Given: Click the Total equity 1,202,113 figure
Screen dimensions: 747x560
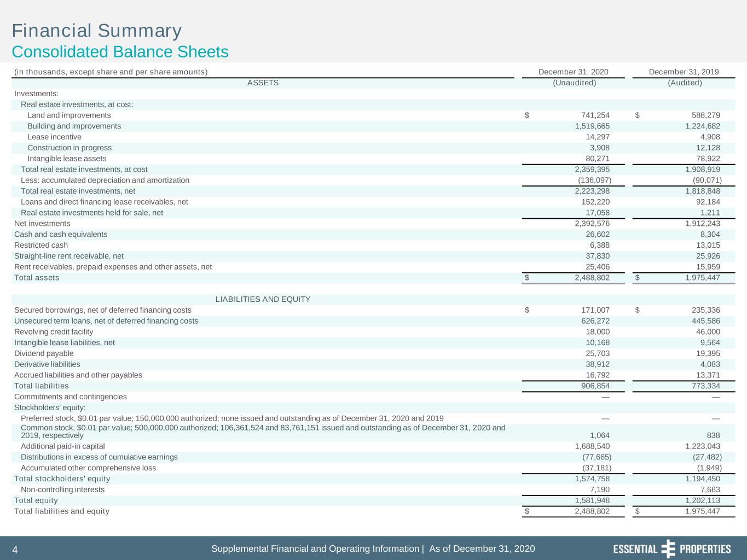Looking at the screenshot, I should tap(703, 500).
